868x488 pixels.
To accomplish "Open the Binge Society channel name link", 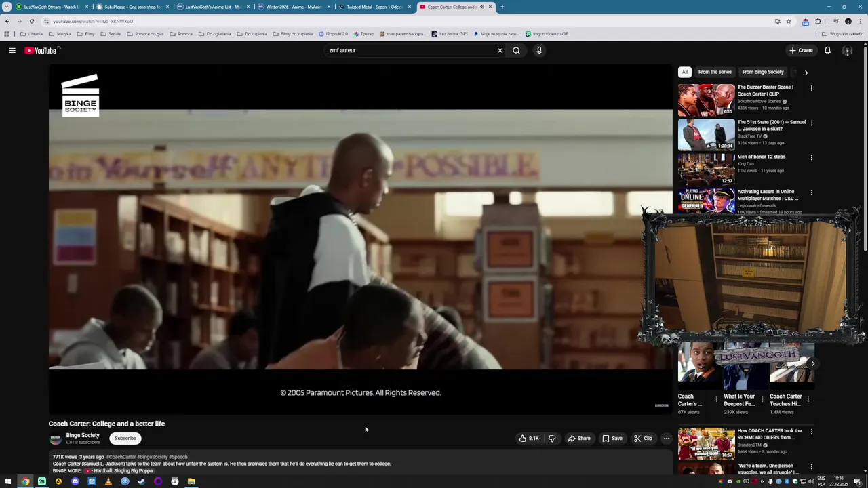I will pos(83,435).
